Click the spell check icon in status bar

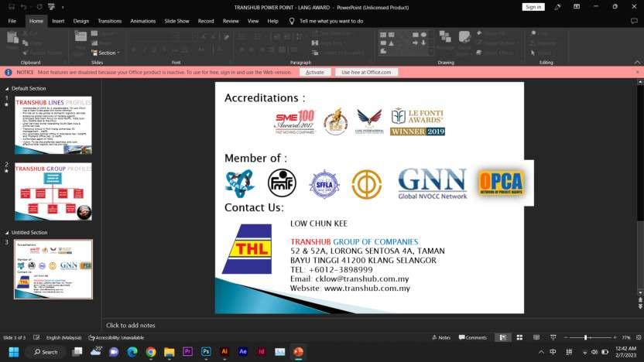click(36, 337)
